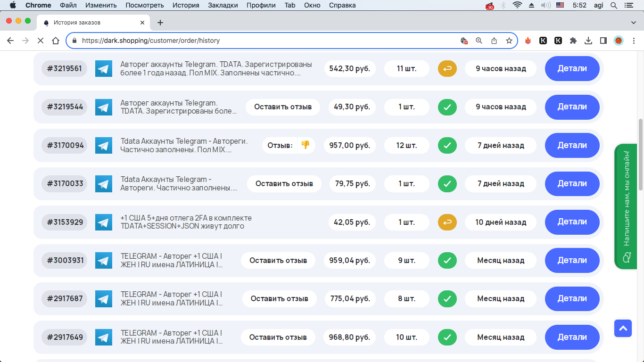Viewport: 644px width, 362px height.
Task: Click the Telegram icon of order #3219544
Action: pyautogui.click(x=104, y=107)
